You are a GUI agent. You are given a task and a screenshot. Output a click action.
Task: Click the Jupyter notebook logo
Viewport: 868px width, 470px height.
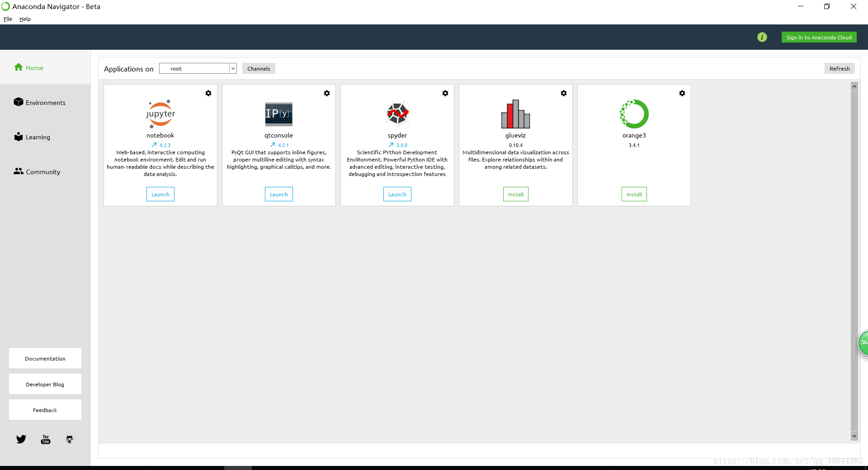(x=160, y=114)
